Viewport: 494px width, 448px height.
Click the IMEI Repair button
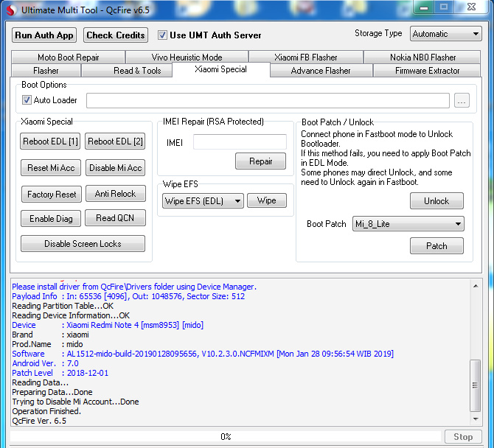(x=260, y=161)
